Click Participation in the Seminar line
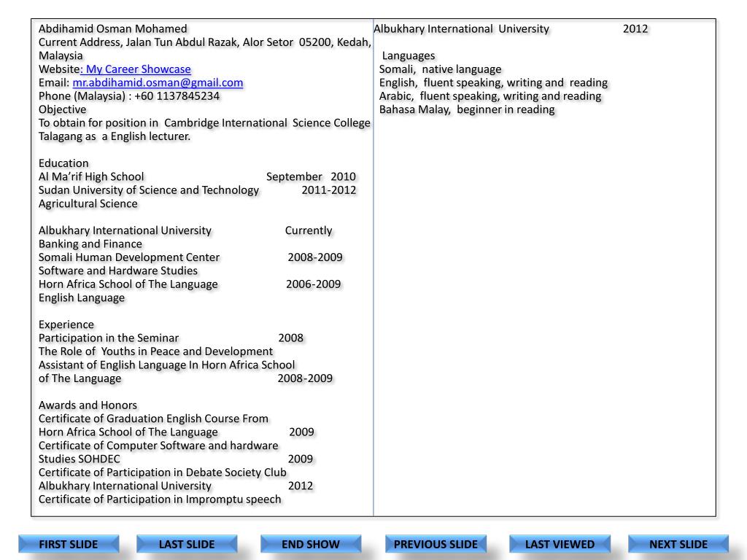 [x=109, y=338]
